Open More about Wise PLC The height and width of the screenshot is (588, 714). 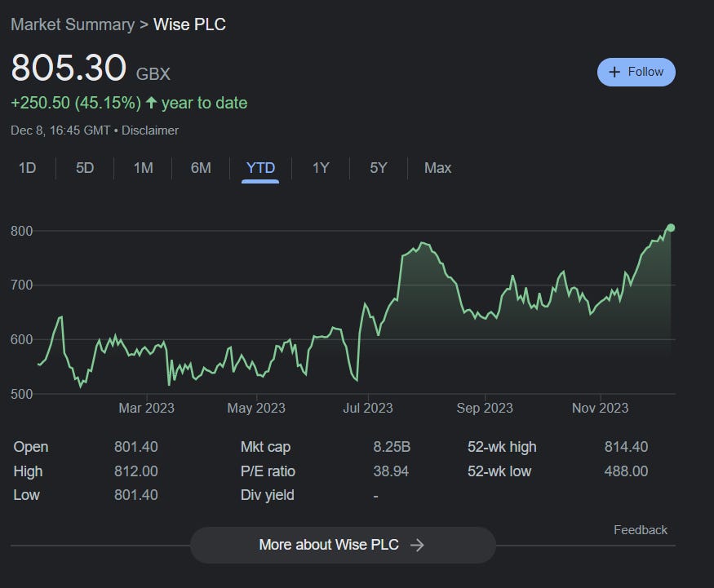(343, 545)
